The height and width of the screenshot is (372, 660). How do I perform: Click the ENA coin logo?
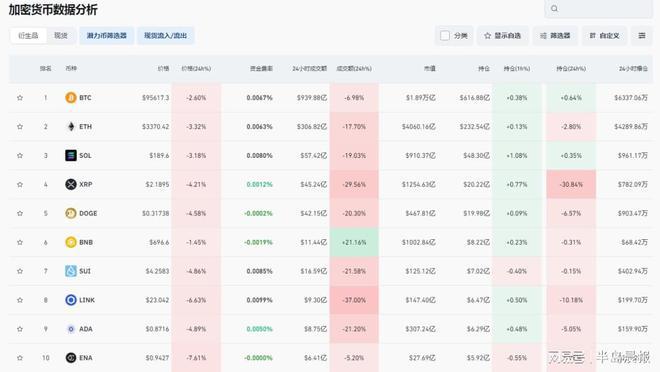click(71, 358)
